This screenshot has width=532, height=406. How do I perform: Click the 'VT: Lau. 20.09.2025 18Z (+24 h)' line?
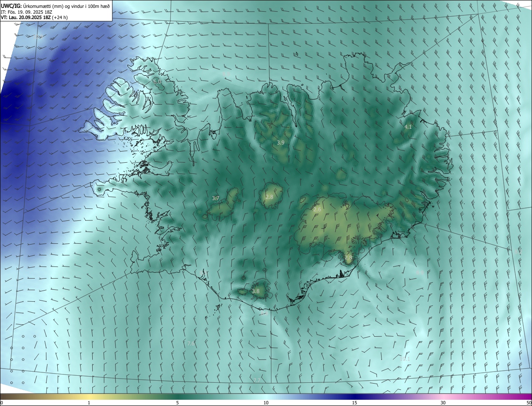pos(34,17)
